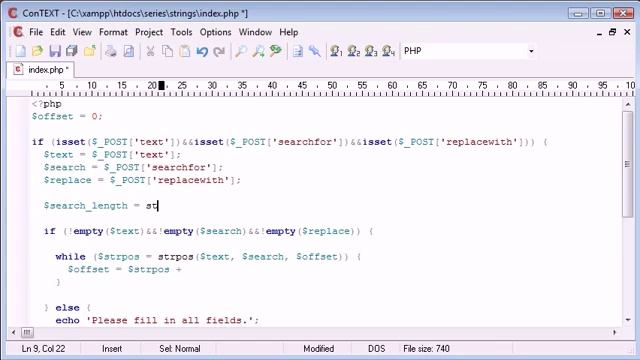Run user command 1 icon
The width and height of the screenshot is (640, 360).
point(336,51)
